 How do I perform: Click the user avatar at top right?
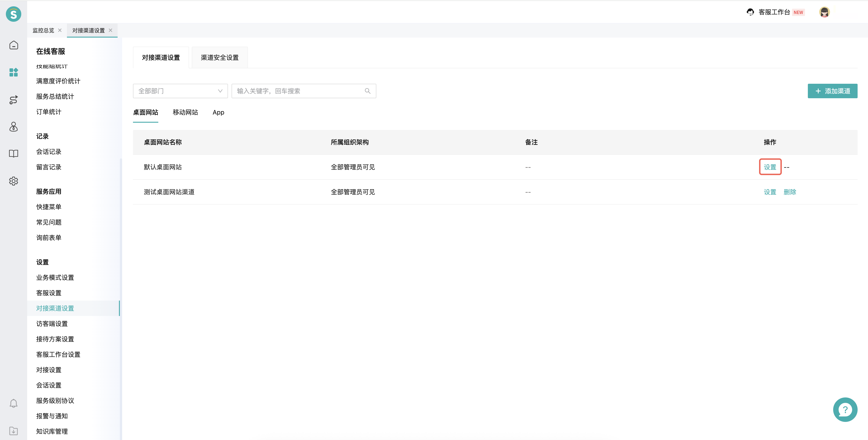pyautogui.click(x=824, y=12)
